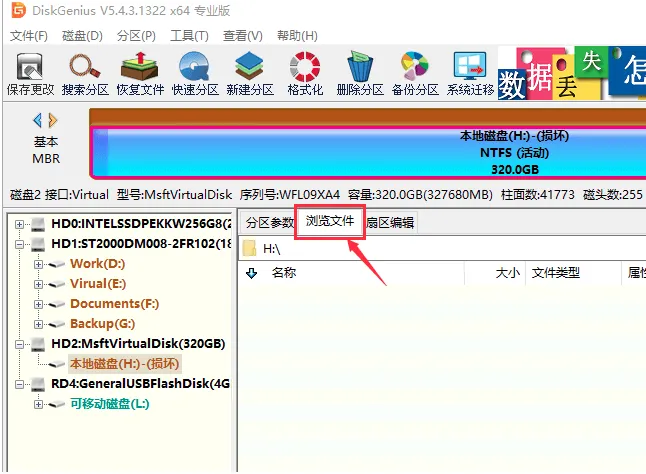The width and height of the screenshot is (646, 474).
Task: Go to next disk with right arrow
Action: pos(53,120)
